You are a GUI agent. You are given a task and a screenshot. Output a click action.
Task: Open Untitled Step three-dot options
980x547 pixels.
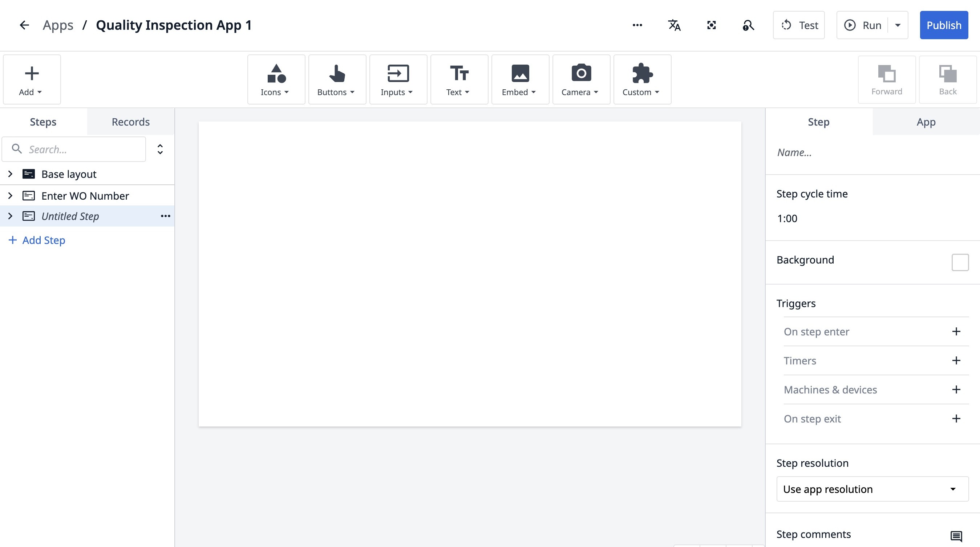[166, 216]
